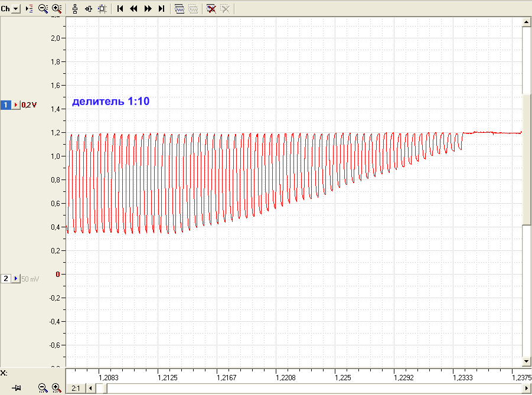The height and width of the screenshot is (395, 532).
Task: Click the 2:1 zoom ratio button
Action: coord(76,388)
